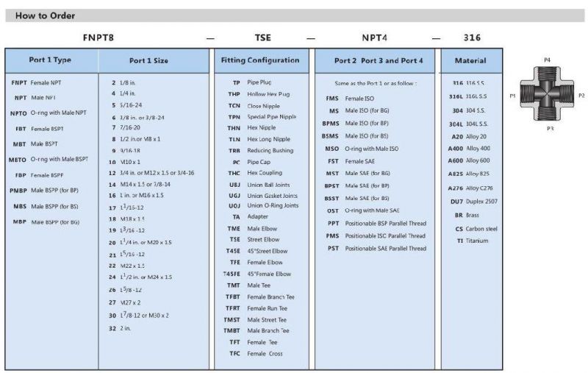
Task: Select 'TCN Close Nipple' configuration
Action: pyautogui.click(x=254, y=106)
